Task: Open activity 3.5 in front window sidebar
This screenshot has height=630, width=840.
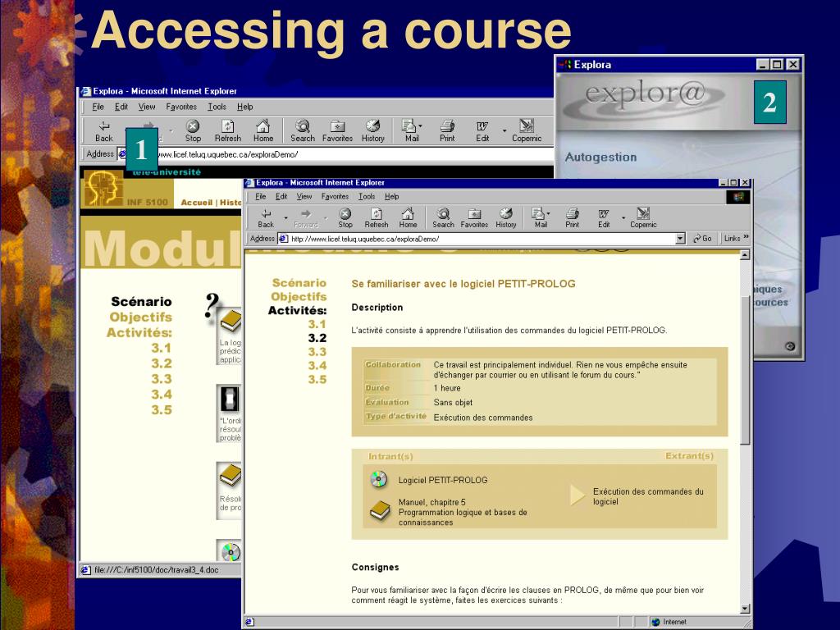Action: click(317, 379)
